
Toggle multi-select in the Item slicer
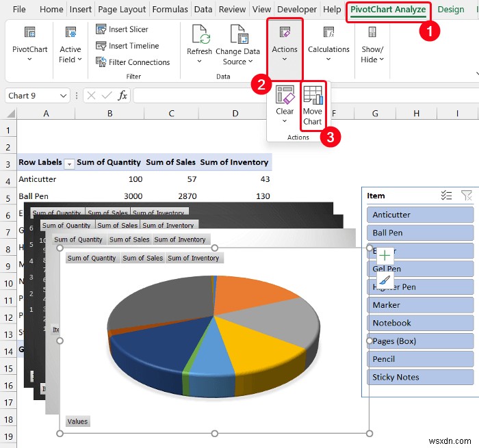(446, 196)
